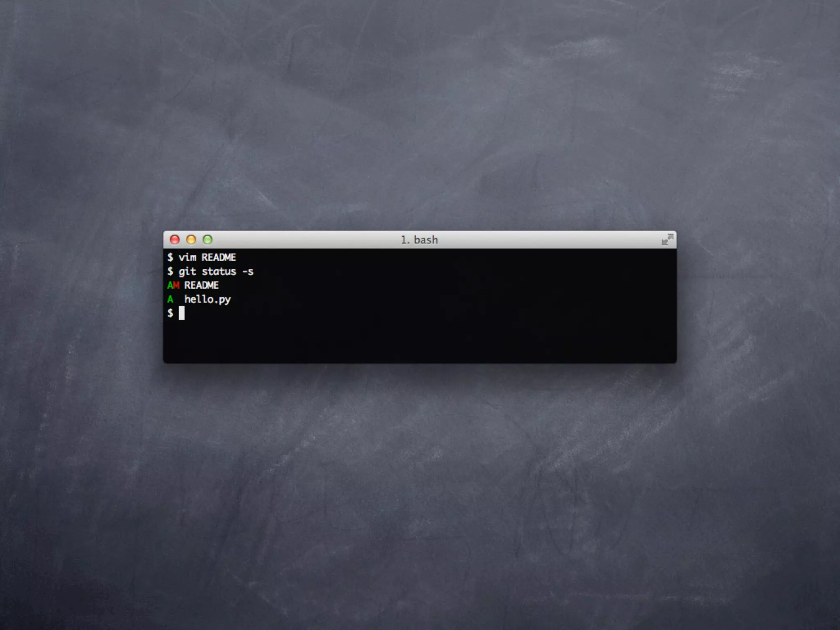Click the '-s' flag in git command

point(248,272)
